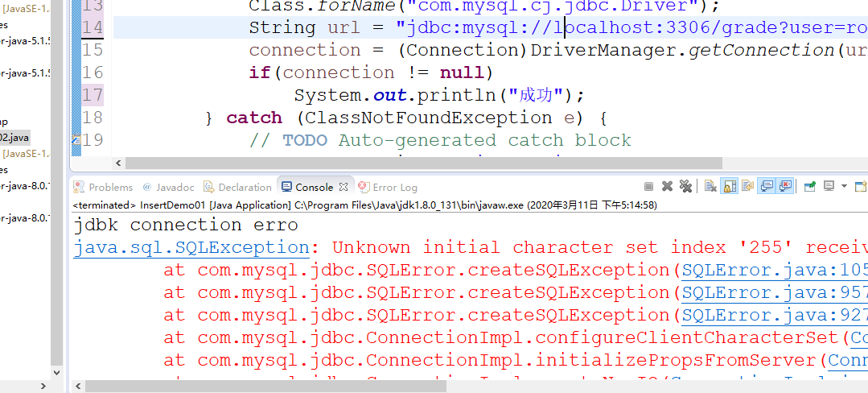This screenshot has height=393, width=868.
Task: Toggle show console when standard error changes
Action: (784, 186)
